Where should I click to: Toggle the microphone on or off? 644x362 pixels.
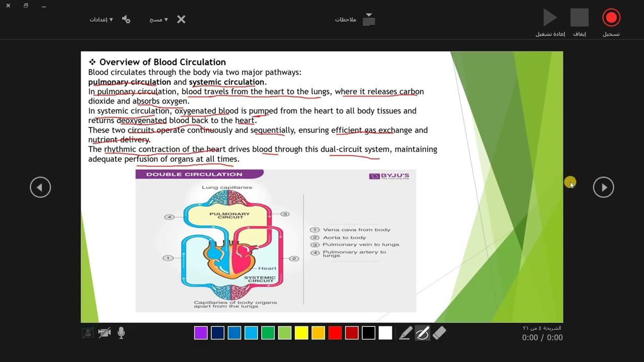(x=121, y=333)
